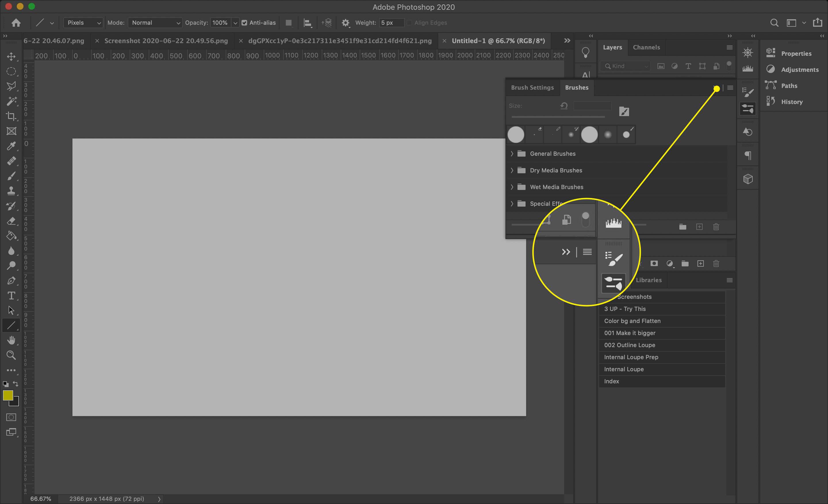Open the History panel
The height and width of the screenshot is (504, 828).
pos(791,102)
